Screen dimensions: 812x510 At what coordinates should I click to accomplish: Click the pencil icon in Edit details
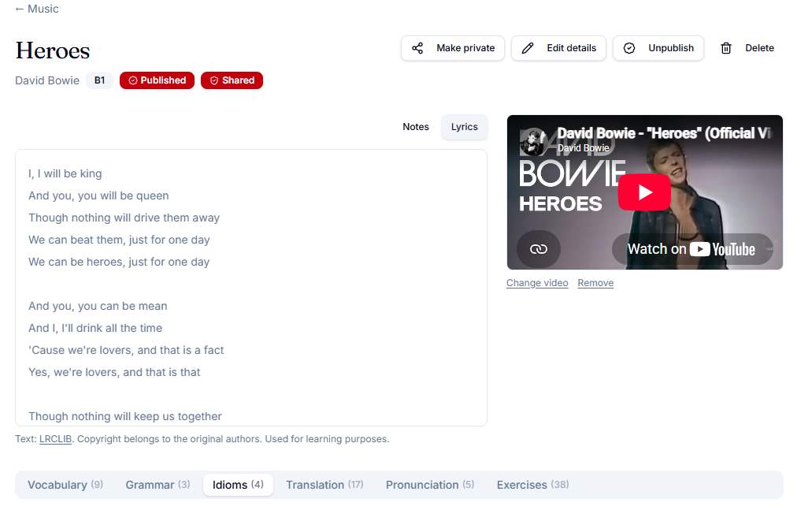coord(528,48)
